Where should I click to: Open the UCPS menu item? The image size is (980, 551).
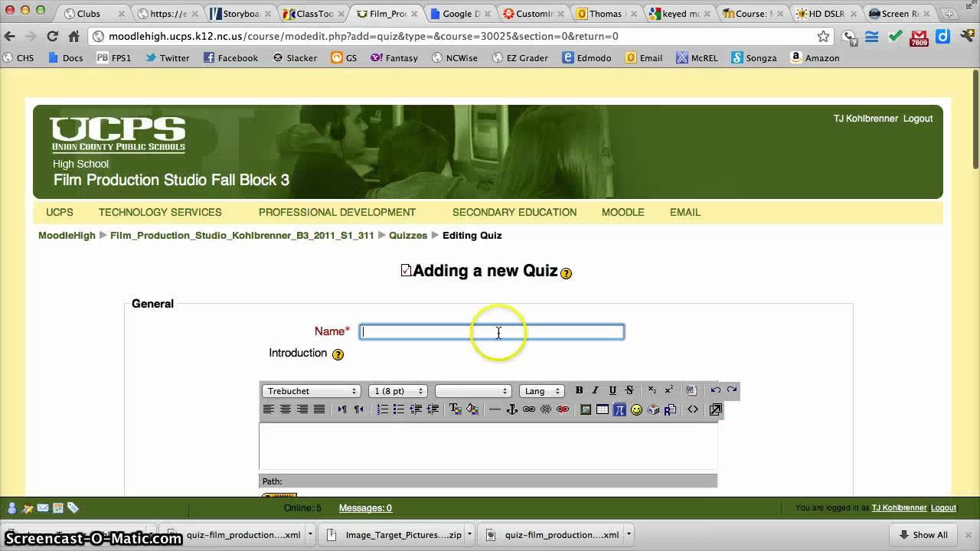(x=60, y=212)
